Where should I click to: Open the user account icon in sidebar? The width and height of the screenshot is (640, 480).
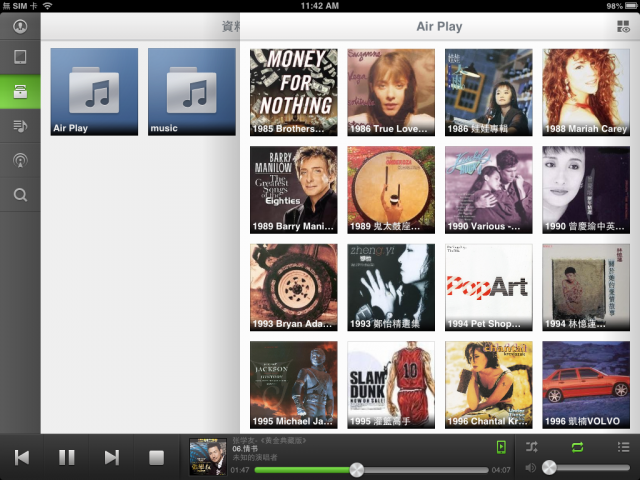click(x=20, y=26)
